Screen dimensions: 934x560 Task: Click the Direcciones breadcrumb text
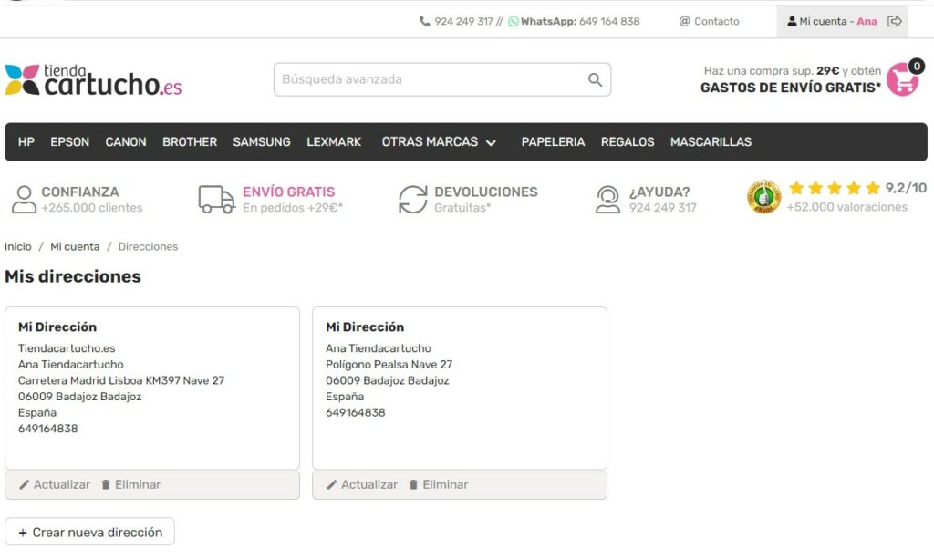[148, 246]
